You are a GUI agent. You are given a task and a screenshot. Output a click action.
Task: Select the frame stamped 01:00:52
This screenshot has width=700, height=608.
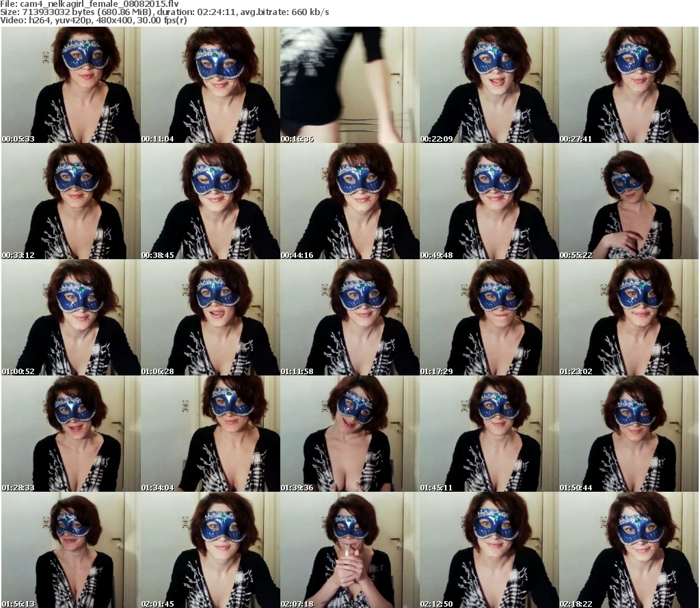[70, 317]
